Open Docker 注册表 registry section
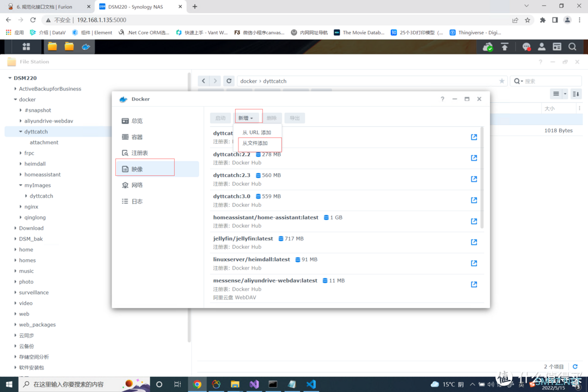Screen dimensions: 588x392 [x=157, y=153]
